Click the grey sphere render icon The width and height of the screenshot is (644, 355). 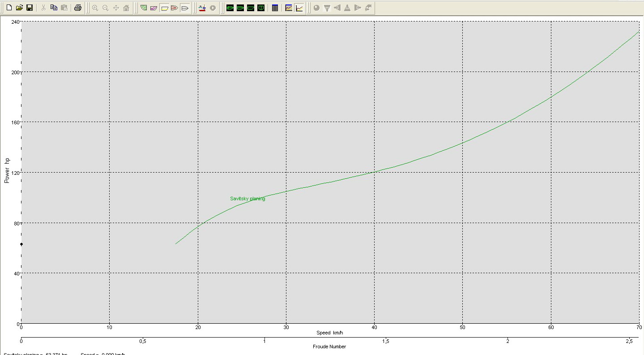pyautogui.click(x=316, y=8)
